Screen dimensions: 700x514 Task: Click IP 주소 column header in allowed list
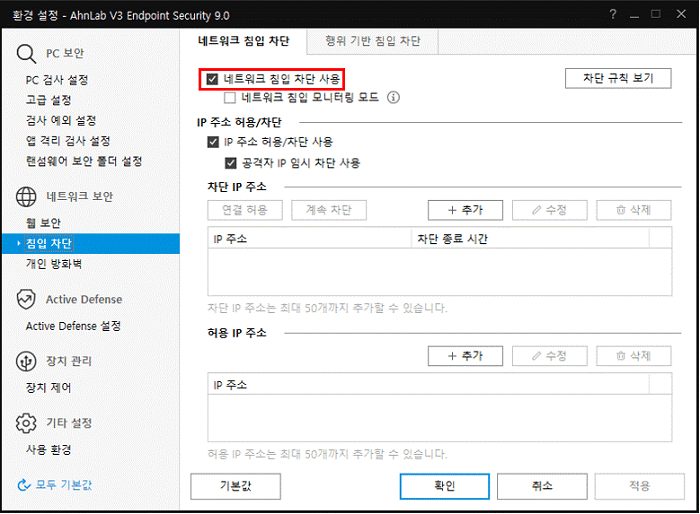429,385
